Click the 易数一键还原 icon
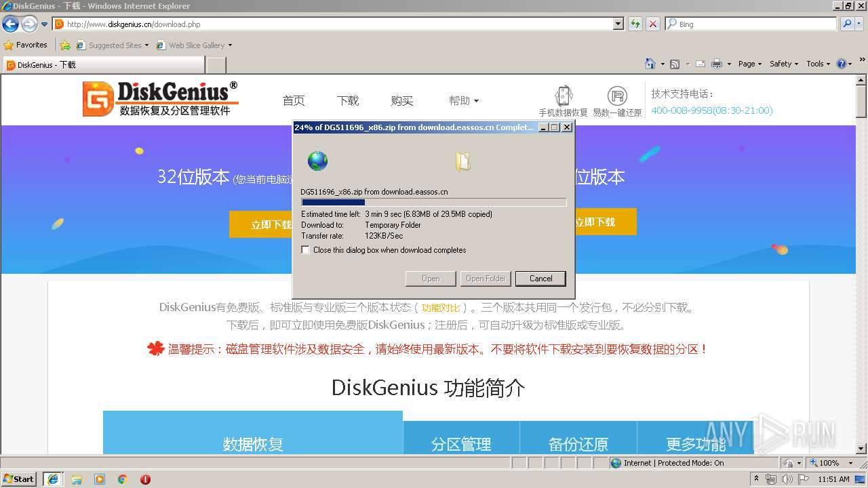The height and width of the screenshot is (488, 868). [x=617, y=96]
